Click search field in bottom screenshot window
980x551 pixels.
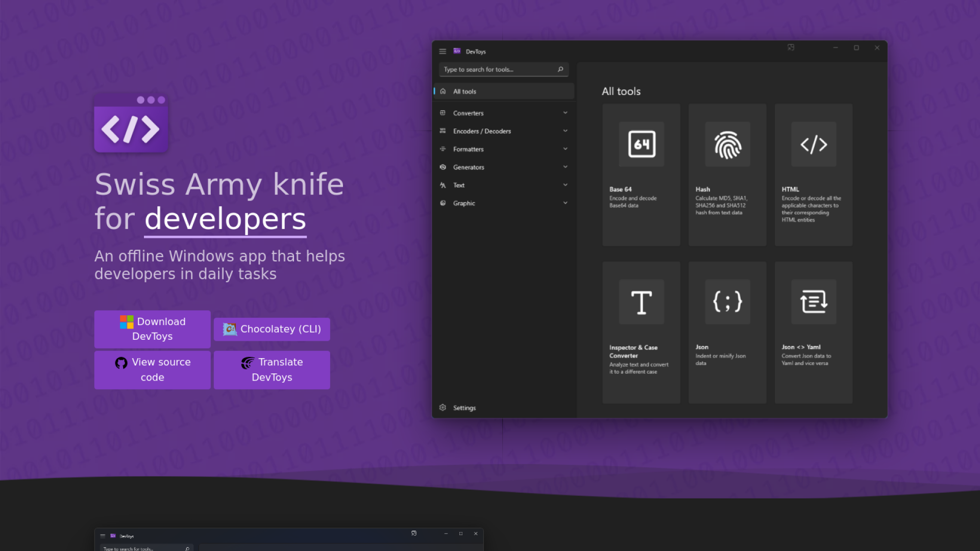146,548
